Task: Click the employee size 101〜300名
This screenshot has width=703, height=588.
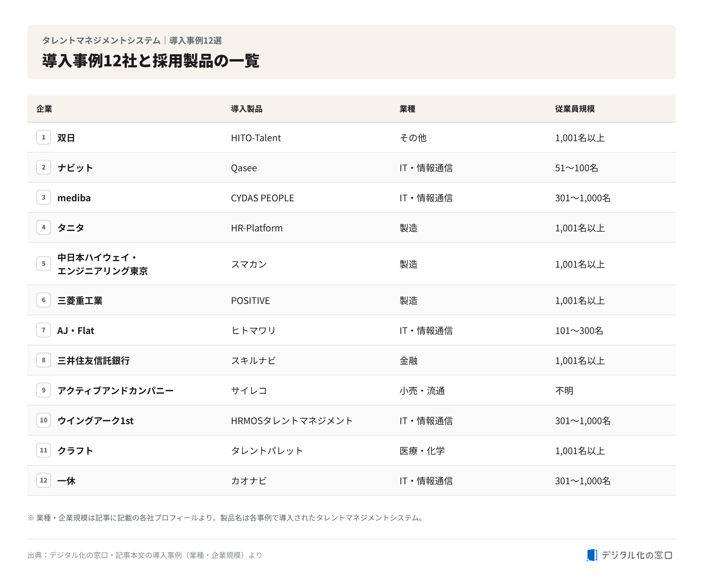Action: tap(579, 331)
